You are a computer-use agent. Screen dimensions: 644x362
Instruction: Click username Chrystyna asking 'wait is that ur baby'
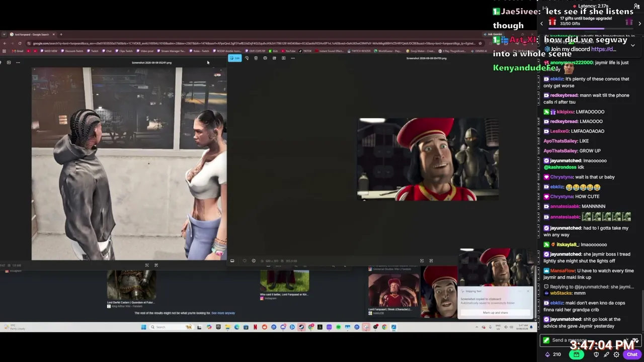coord(561,177)
